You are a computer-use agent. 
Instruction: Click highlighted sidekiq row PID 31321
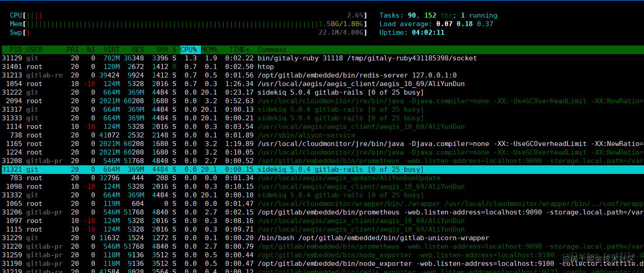point(322,169)
